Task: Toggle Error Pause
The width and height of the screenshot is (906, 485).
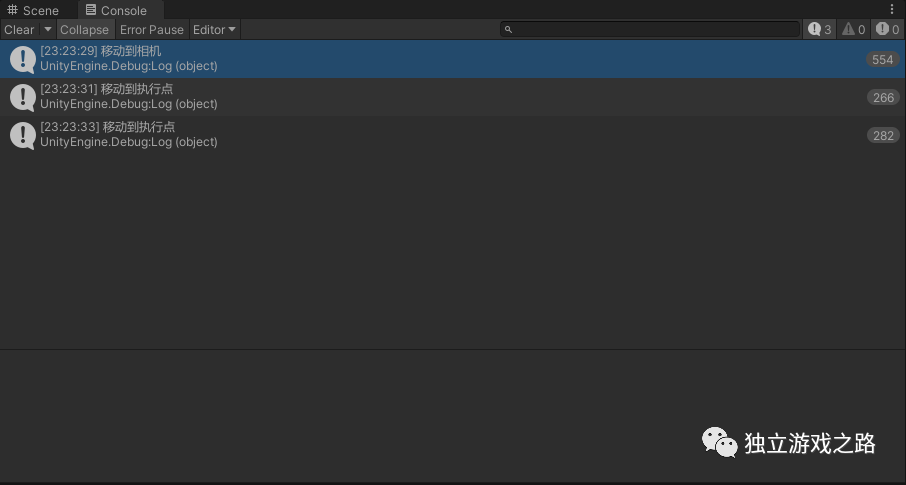Action: point(152,29)
